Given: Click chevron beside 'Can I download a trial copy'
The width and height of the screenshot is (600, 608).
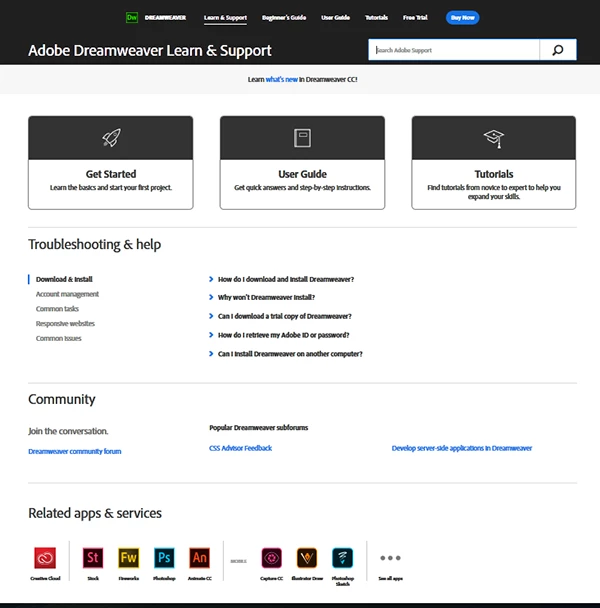Looking at the screenshot, I should pyautogui.click(x=211, y=316).
